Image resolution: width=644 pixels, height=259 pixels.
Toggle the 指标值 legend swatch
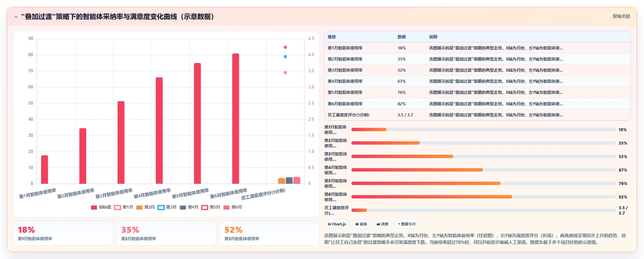pos(94,208)
